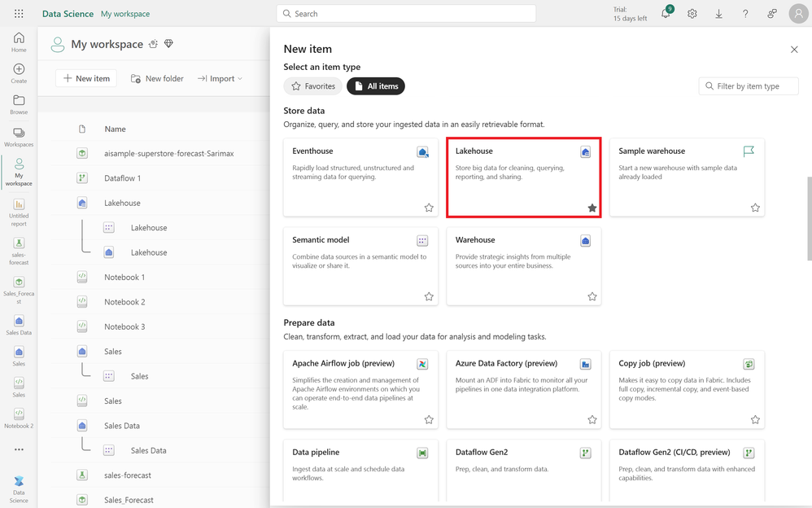The width and height of the screenshot is (812, 508).
Task: Open My workspace in left sidebar
Action: (x=19, y=172)
